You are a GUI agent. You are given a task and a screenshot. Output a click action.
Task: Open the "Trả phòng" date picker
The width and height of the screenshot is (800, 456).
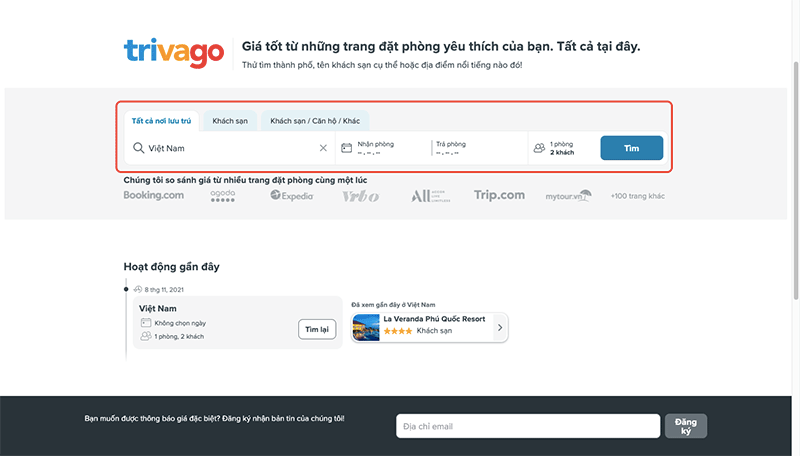pyautogui.click(x=479, y=148)
